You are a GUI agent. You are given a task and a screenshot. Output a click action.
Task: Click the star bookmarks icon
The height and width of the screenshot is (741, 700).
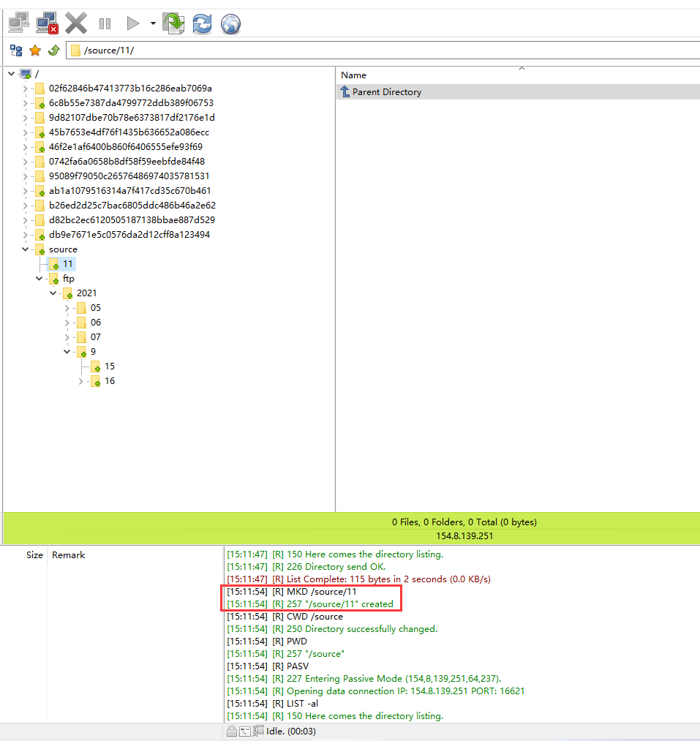(x=34, y=50)
